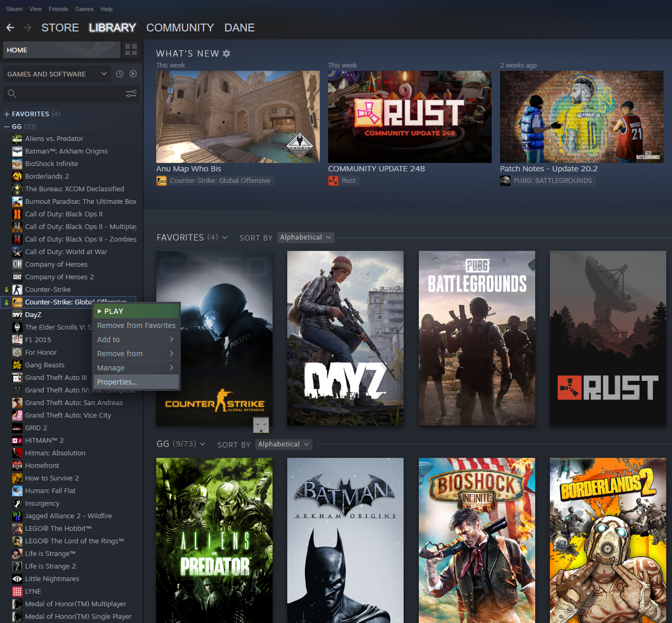Image resolution: width=672 pixels, height=623 pixels.
Task: Click the Company of Heroes 2 list icon
Action: point(17,277)
